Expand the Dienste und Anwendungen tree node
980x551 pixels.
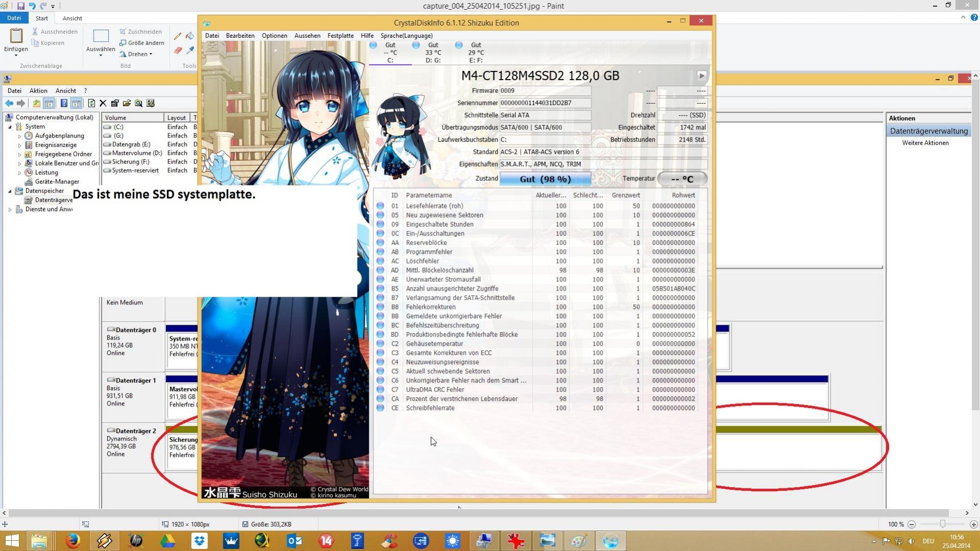tap(10, 209)
